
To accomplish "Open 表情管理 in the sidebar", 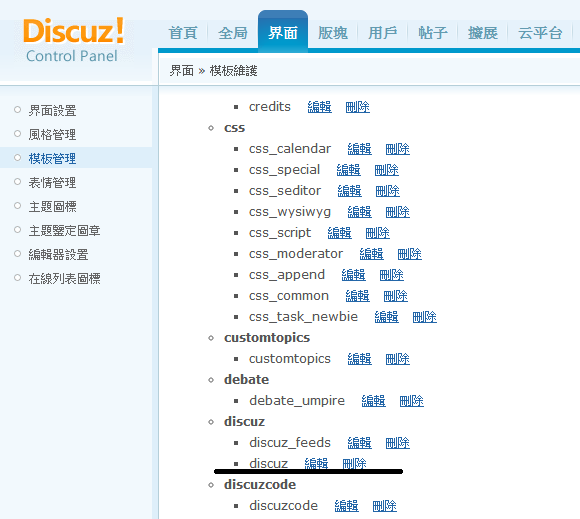I will click(x=53, y=183).
